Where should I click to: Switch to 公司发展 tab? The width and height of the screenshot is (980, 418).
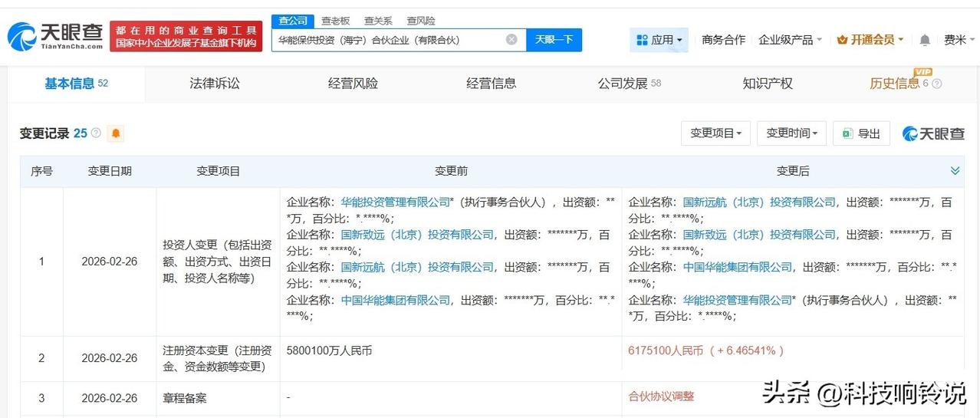629,84
